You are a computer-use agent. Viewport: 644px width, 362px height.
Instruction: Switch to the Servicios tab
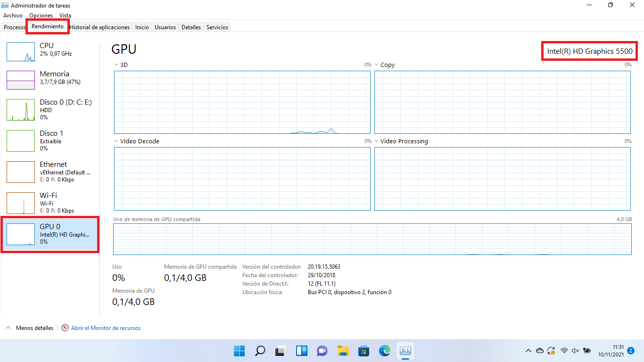[217, 27]
